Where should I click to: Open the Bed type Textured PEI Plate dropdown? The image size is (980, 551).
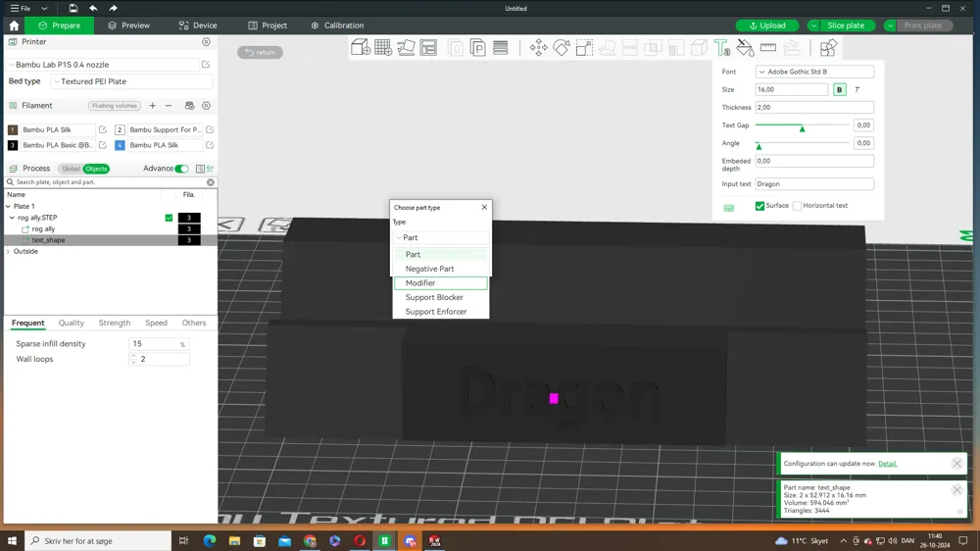132,81
